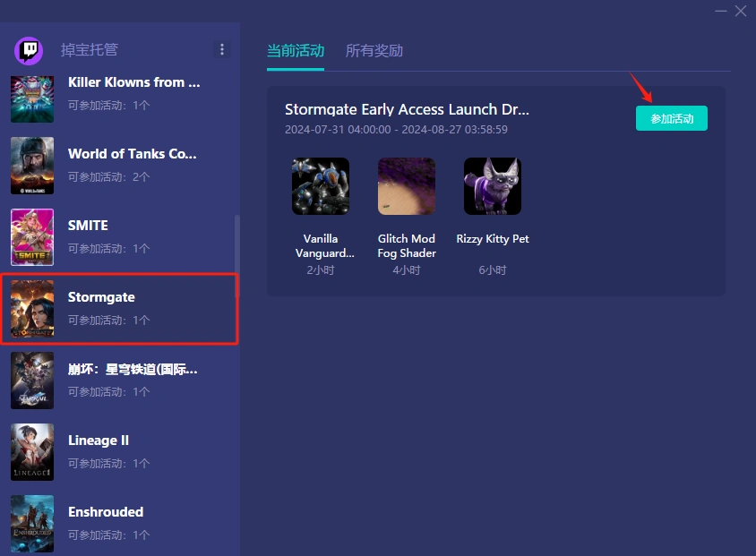Viewport: 756px width, 556px height.
Task: Select the Killer Klowns game thumbnail
Action: [32, 98]
